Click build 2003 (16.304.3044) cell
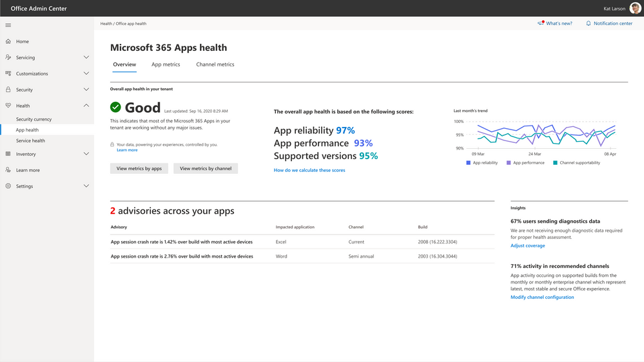Viewport: 644px width, 362px height. click(438, 256)
